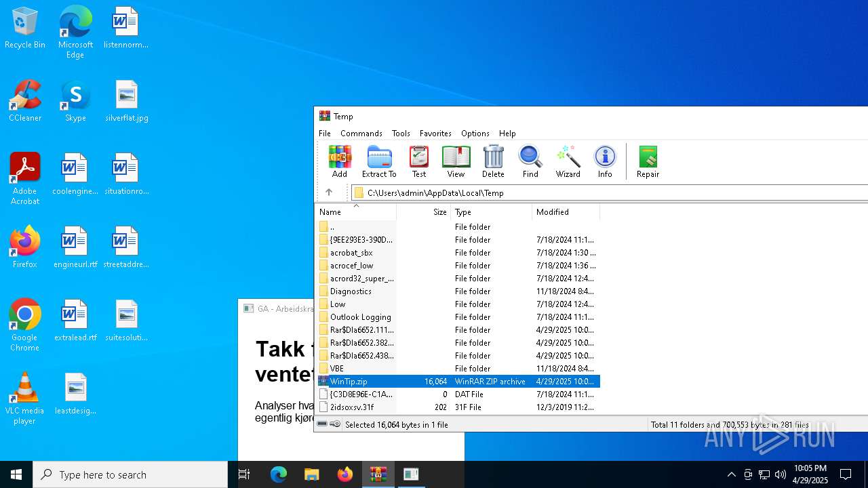Select the Low folder

point(458,304)
